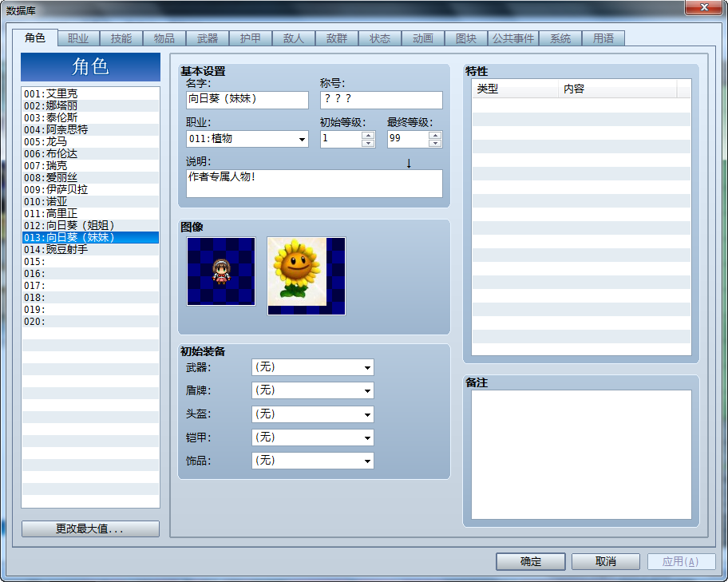Open the 护甲 tab

click(251, 38)
